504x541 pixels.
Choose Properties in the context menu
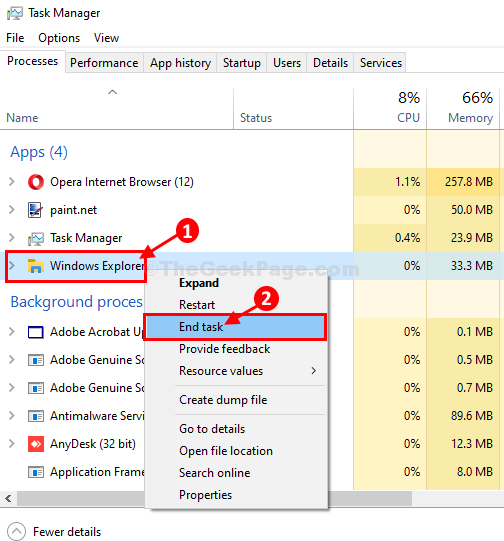pos(236,495)
